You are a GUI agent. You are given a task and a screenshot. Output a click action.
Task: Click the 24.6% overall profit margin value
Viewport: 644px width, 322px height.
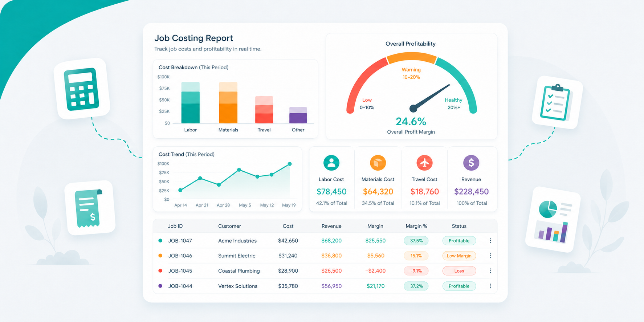pyautogui.click(x=411, y=121)
